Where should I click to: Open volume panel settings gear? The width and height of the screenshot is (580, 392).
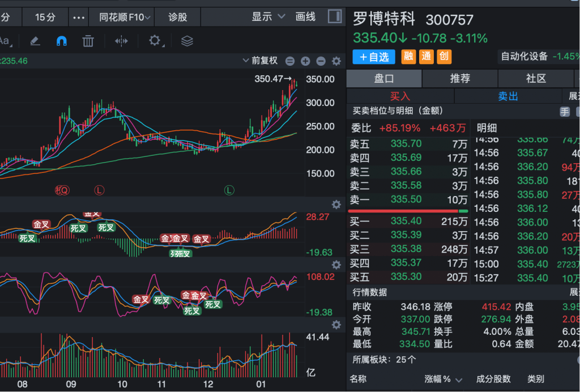(x=336, y=325)
